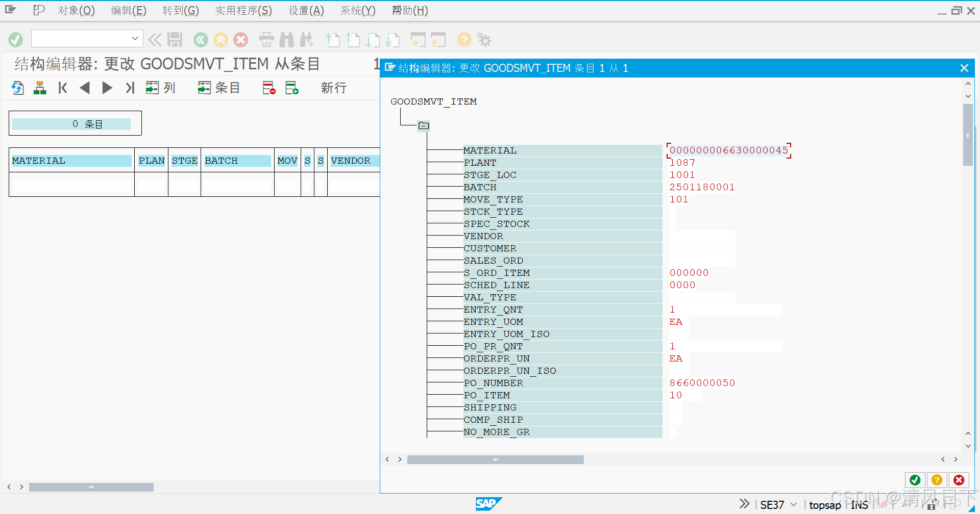
Task: Confirm dialog with the green check button
Action: 915,480
